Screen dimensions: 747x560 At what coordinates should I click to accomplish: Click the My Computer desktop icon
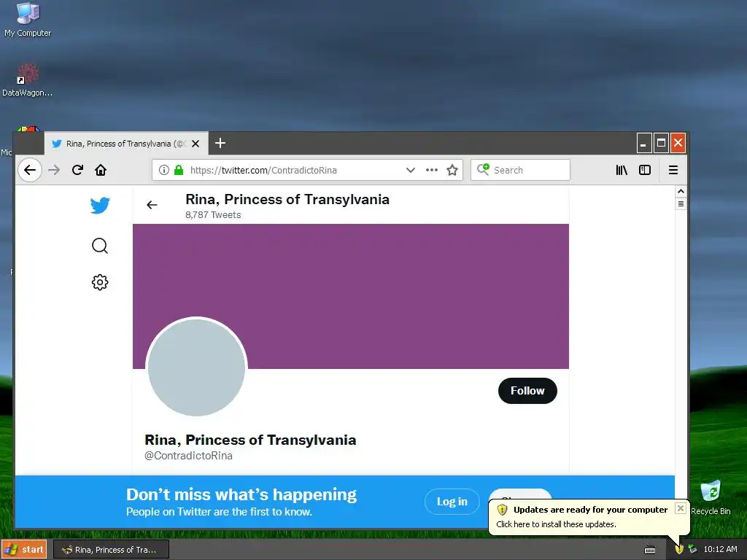[x=28, y=20]
